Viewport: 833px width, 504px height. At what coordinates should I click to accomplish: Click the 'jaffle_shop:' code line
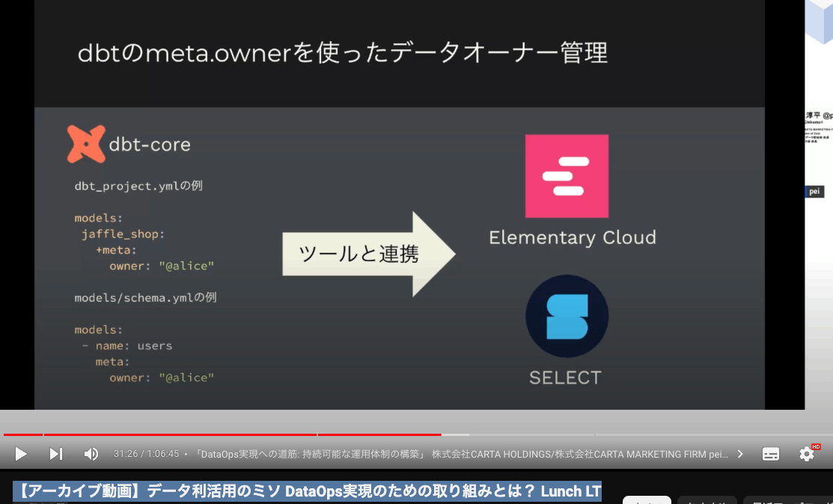click(x=123, y=234)
